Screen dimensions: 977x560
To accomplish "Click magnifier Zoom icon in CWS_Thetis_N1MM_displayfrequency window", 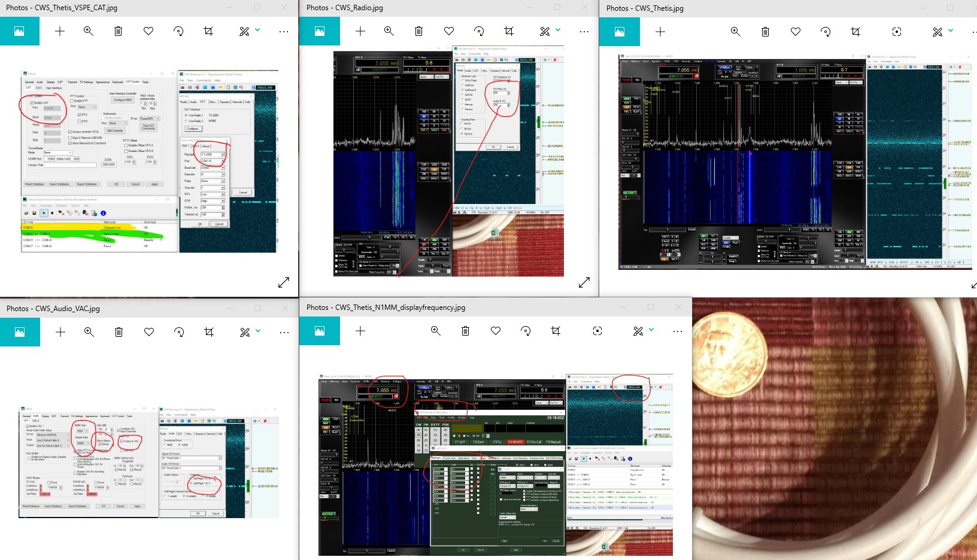I will tap(436, 331).
